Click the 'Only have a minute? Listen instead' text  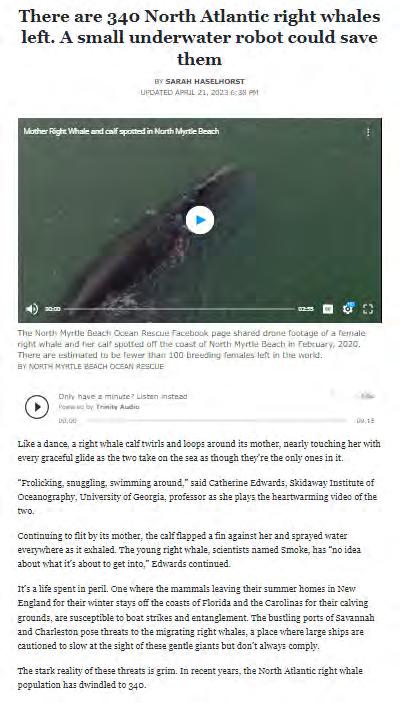122,396
